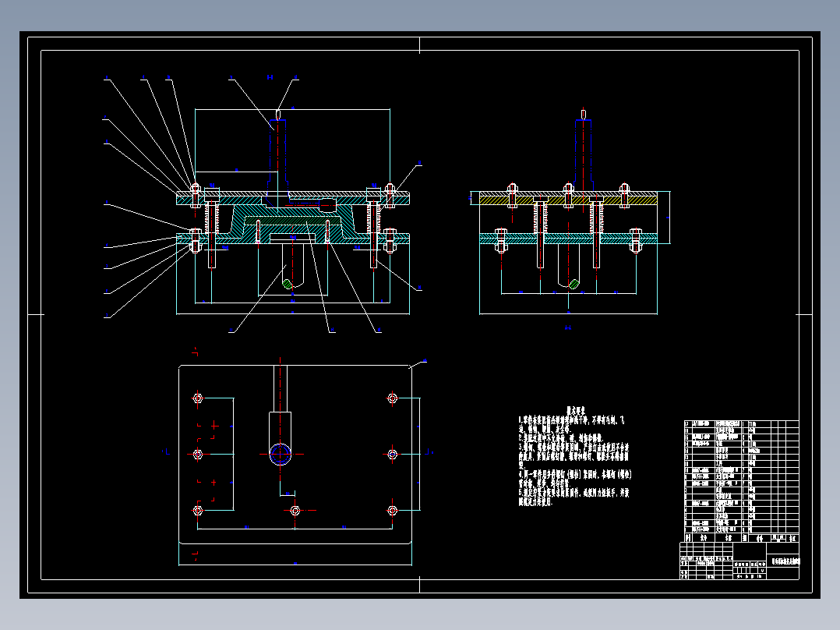Select the dark green hatched block in the front section
The width and height of the screenshot is (840, 630).
click(292, 221)
